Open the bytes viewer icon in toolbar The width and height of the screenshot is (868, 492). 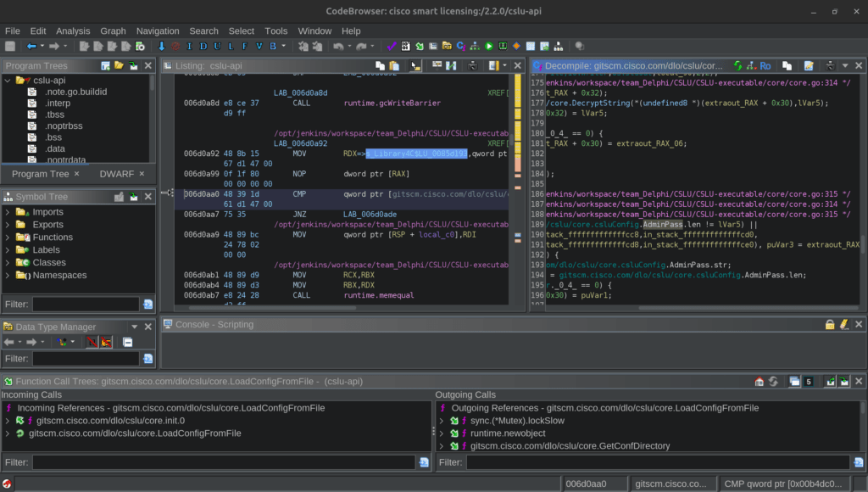click(x=406, y=47)
